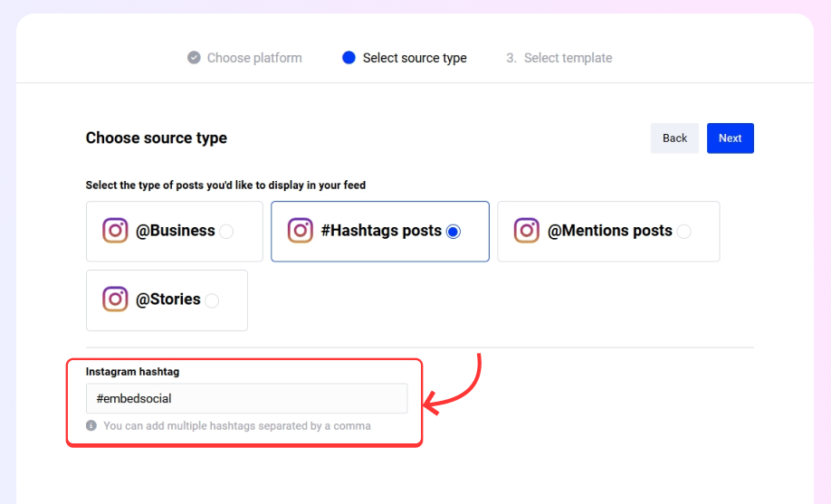Click the Next button
Image resolution: width=831 pixels, height=504 pixels.
pyautogui.click(x=730, y=138)
